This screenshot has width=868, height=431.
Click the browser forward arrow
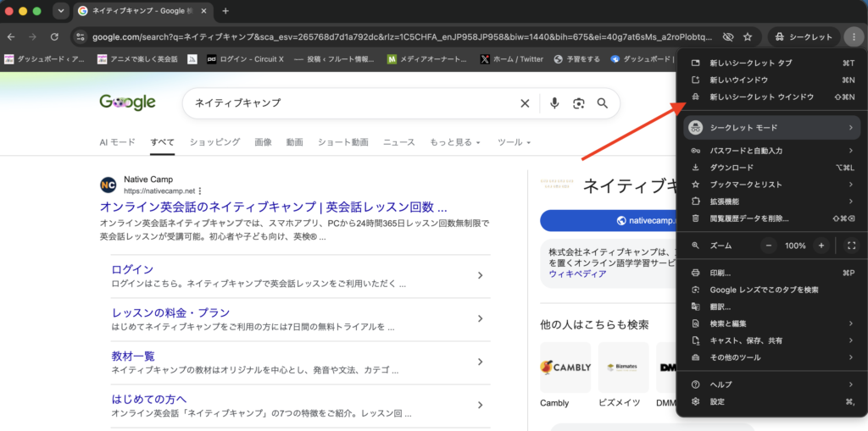(x=33, y=37)
